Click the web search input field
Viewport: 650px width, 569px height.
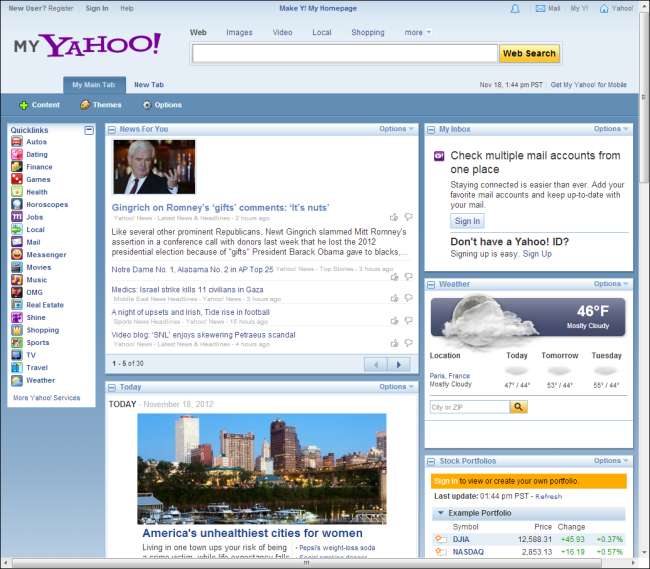pos(344,53)
